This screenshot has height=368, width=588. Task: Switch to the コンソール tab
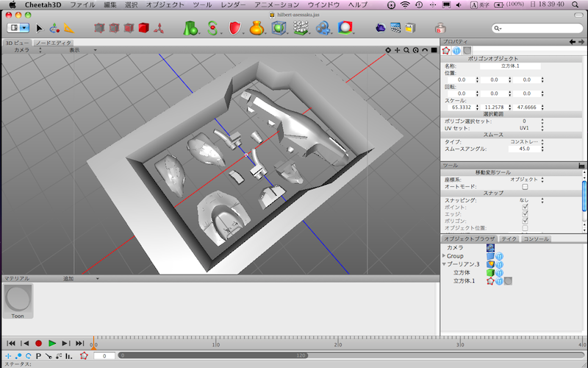(536, 239)
